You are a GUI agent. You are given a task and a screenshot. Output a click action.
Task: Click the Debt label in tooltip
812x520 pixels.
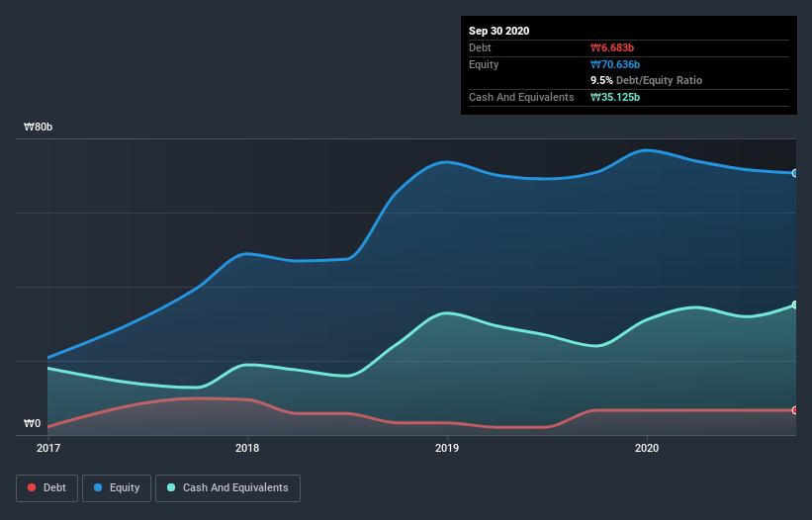480,47
